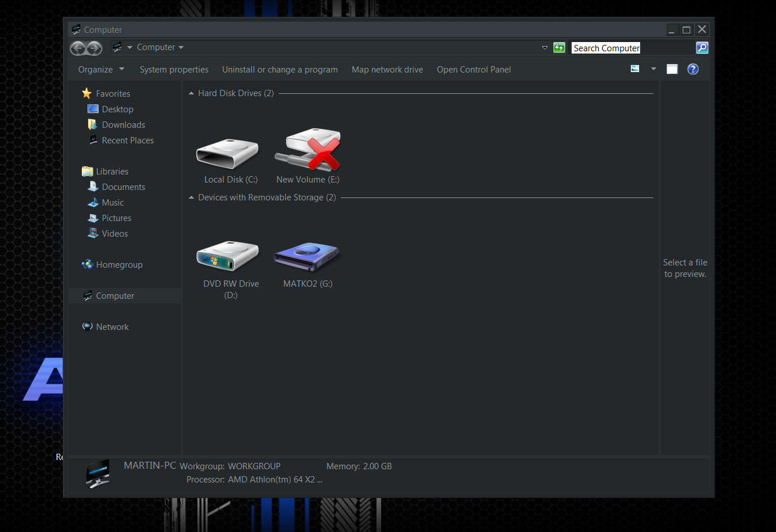Collapse the Hard Disk Drives group

(x=191, y=93)
